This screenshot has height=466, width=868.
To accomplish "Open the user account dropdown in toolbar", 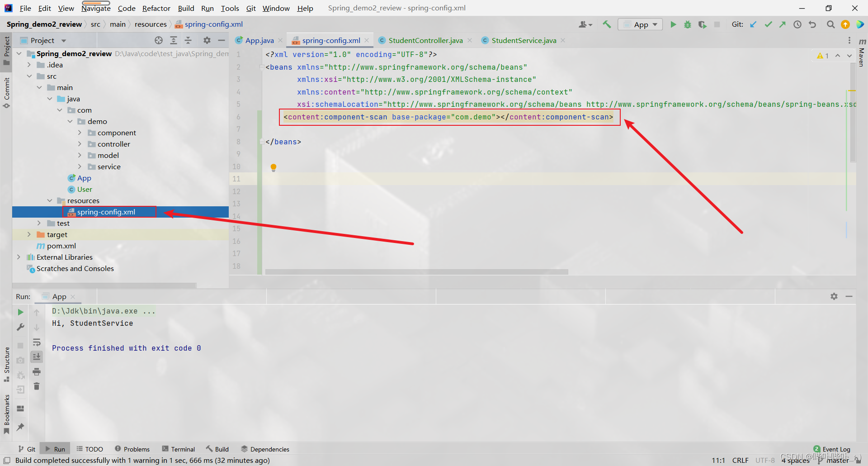I will (585, 24).
